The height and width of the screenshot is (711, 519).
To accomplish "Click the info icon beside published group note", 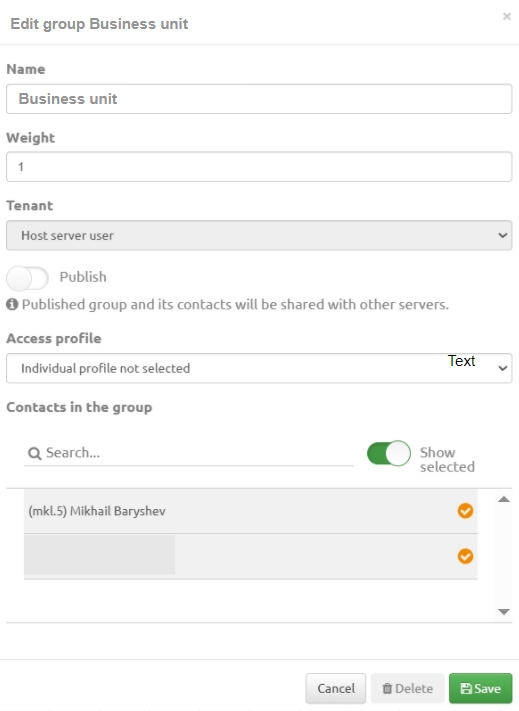I will 12,304.
